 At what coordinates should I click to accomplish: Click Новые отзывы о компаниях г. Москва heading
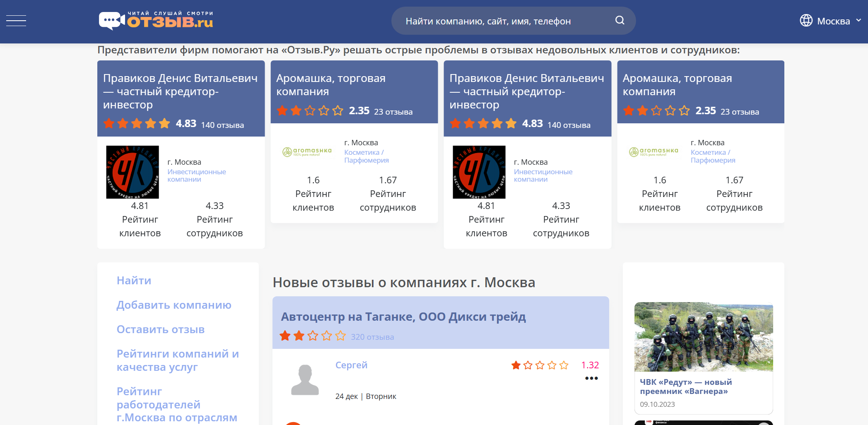404,283
